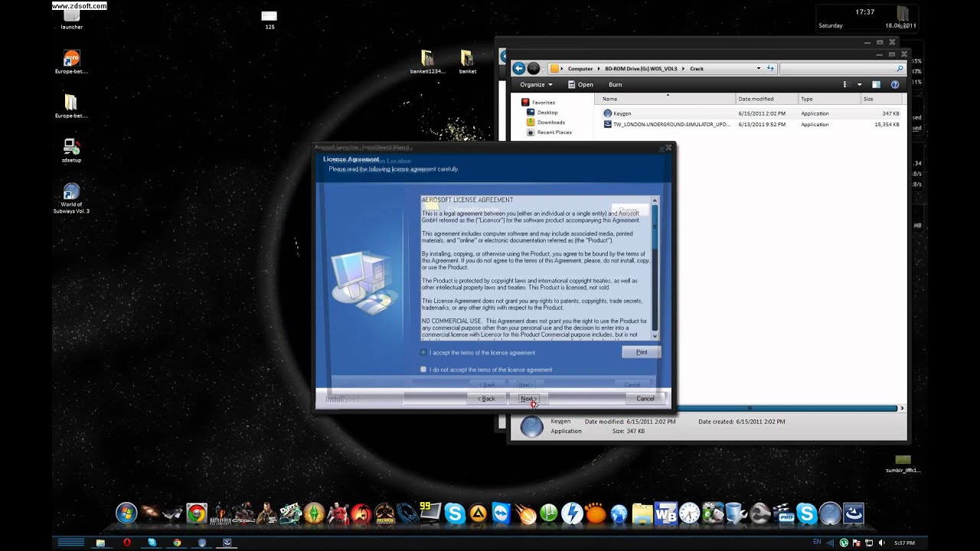Click Open in Explorer toolbar
This screenshot has height=551, width=980.
pyautogui.click(x=581, y=84)
